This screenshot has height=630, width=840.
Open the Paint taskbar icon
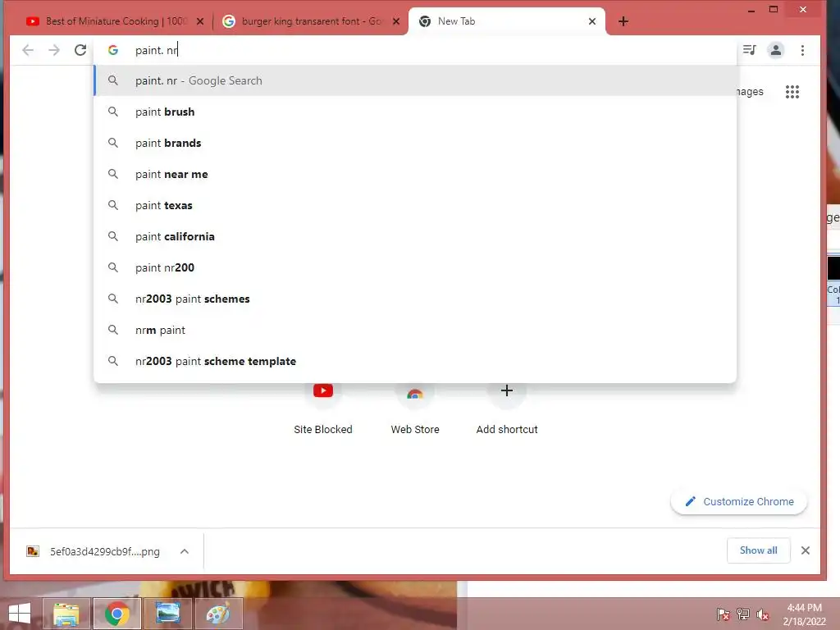coord(218,614)
